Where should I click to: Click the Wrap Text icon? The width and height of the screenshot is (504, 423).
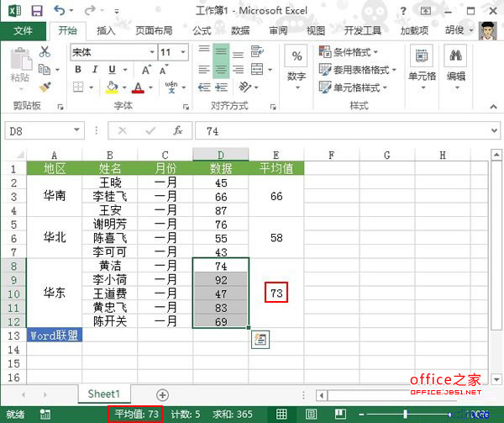pyautogui.click(x=257, y=51)
